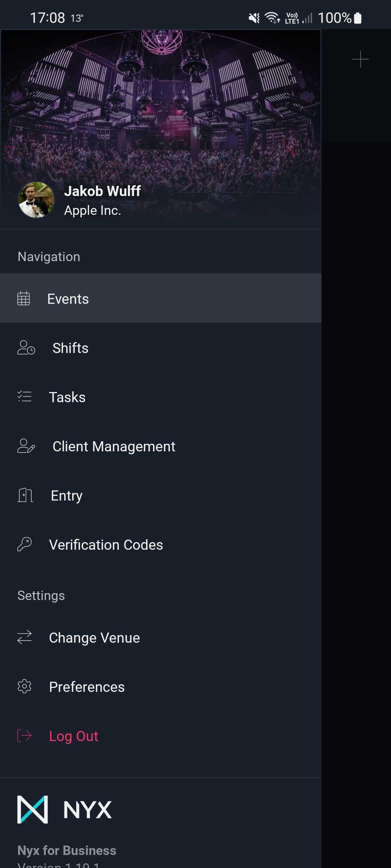391x868 pixels.
Task: Tap the red Log Out arrow icon
Action: coord(24,736)
